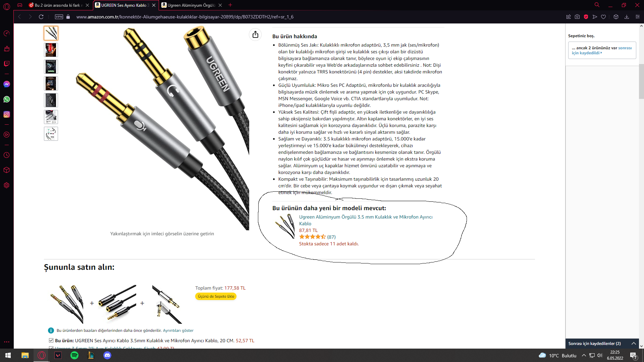Click the share icon above product image
This screenshot has height=362, width=644.
255,35
